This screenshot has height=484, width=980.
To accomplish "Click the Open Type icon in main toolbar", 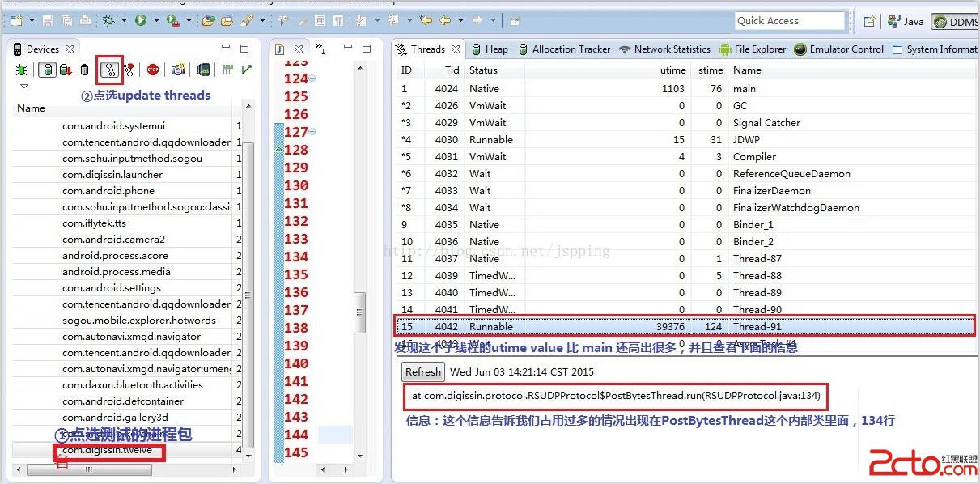I will [208, 20].
